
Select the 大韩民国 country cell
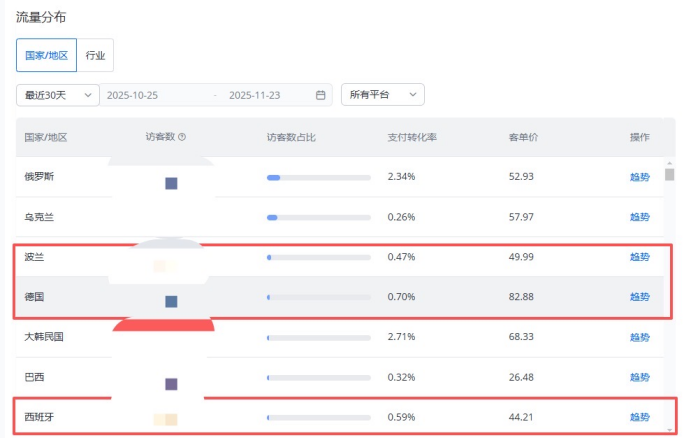[x=44, y=337]
